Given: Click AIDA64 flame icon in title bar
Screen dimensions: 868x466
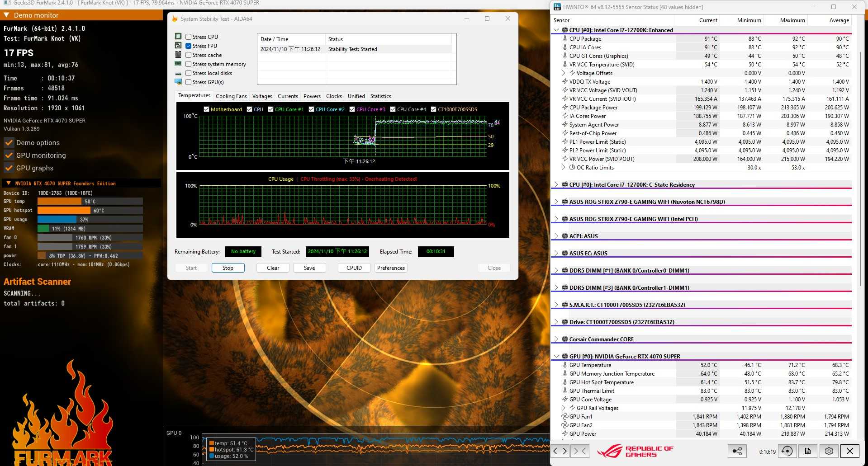Looking at the screenshot, I should tap(175, 19).
